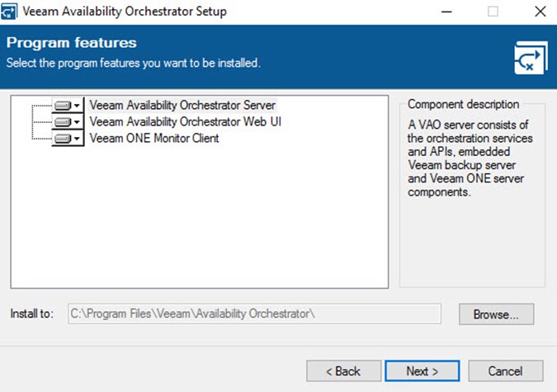
Task: Go back with the < Back button
Action: 343,371
